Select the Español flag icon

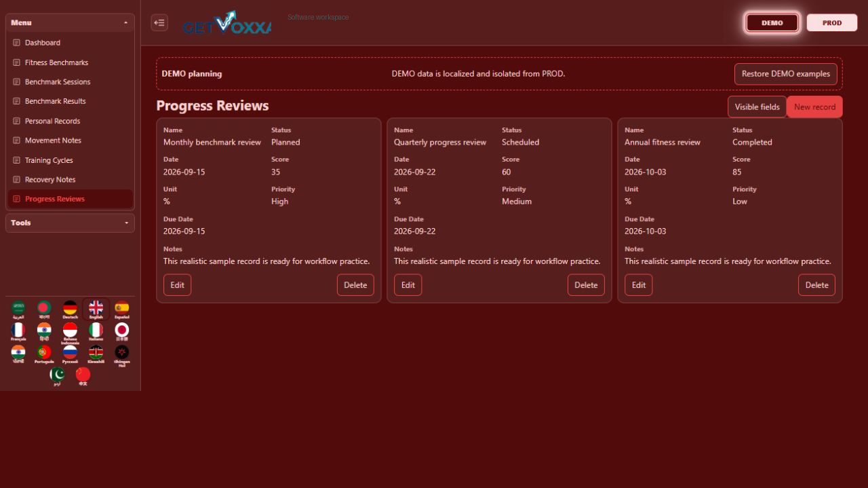(121, 308)
